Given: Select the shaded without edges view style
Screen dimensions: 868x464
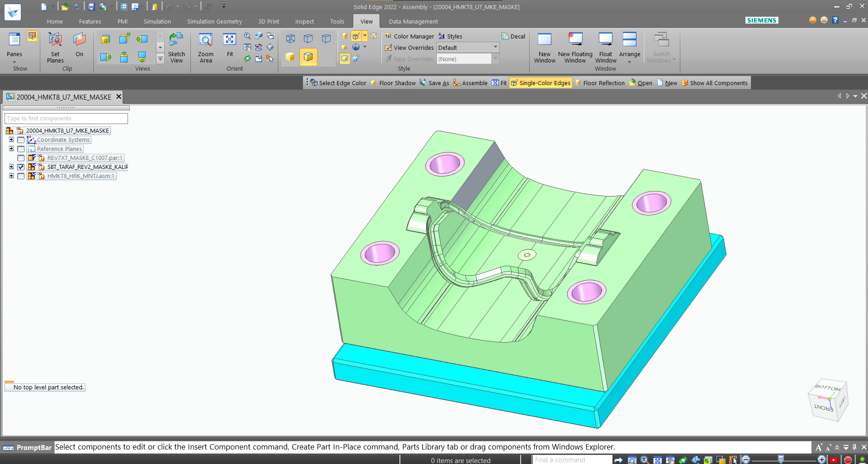Looking at the screenshot, I should pos(290,57).
